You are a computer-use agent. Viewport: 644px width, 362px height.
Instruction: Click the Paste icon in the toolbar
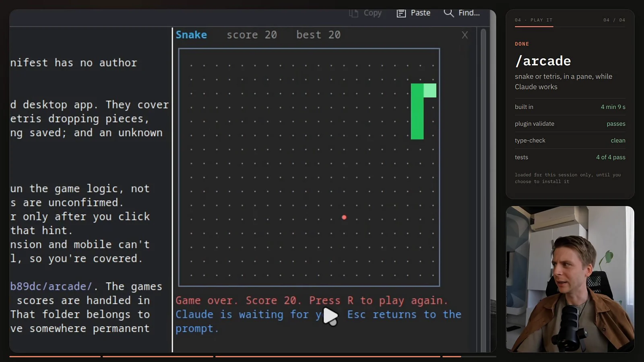tap(401, 13)
